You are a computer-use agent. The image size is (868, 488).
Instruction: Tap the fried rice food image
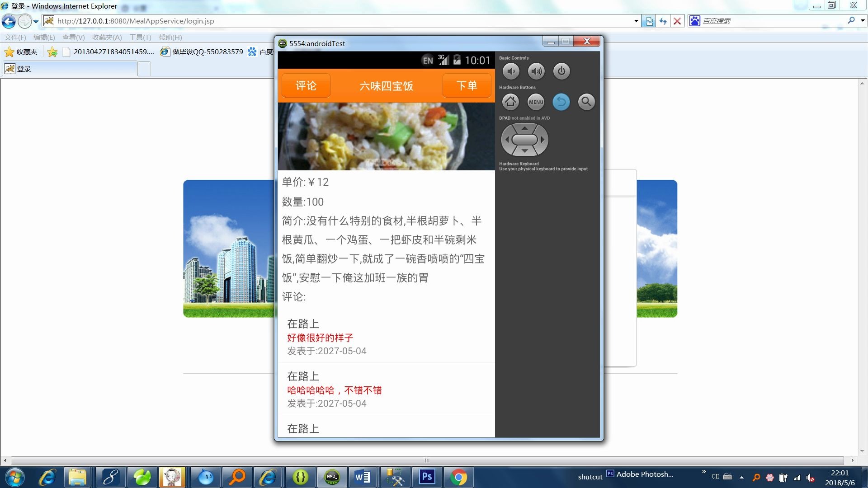(x=386, y=136)
